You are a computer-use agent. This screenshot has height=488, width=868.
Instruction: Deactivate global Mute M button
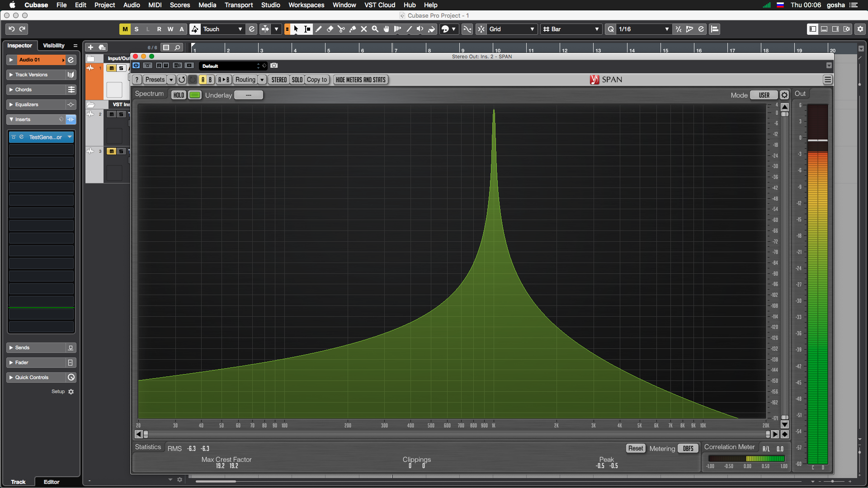pyautogui.click(x=125, y=29)
